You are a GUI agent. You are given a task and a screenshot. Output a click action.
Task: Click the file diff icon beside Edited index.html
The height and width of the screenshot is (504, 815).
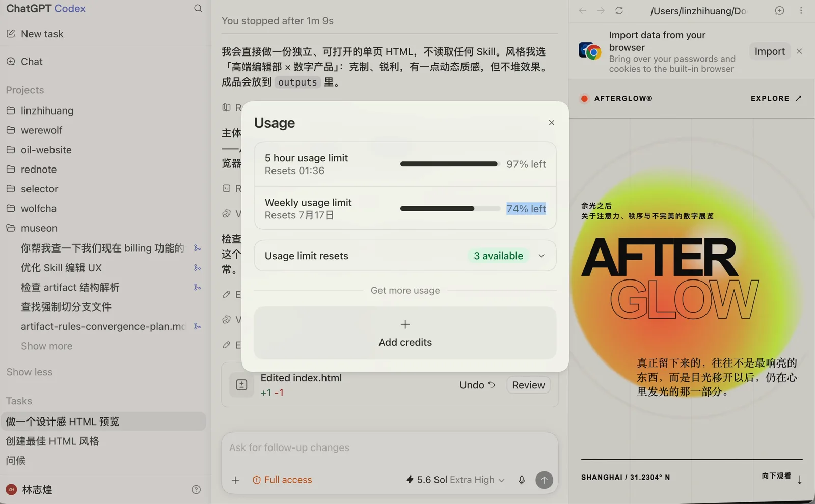pos(241,385)
